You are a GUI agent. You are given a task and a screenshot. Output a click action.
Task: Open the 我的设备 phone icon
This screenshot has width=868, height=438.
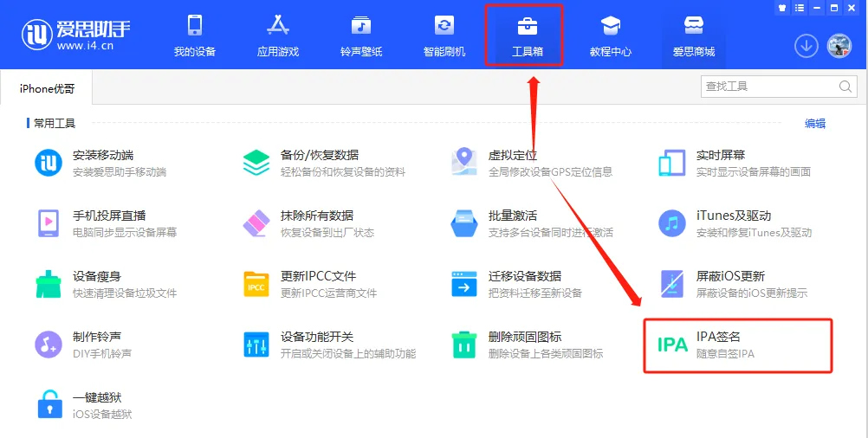coord(195,25)
